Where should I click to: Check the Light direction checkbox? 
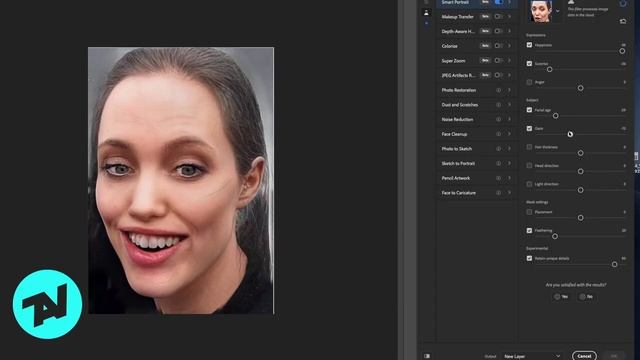[x=529, y=184]
